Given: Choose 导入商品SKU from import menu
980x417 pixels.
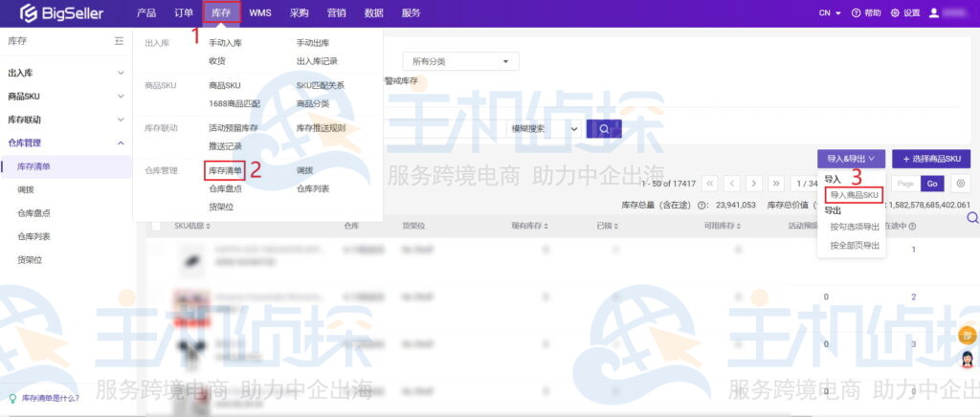Looking at the screenshot, I should [x=854, y=195].
